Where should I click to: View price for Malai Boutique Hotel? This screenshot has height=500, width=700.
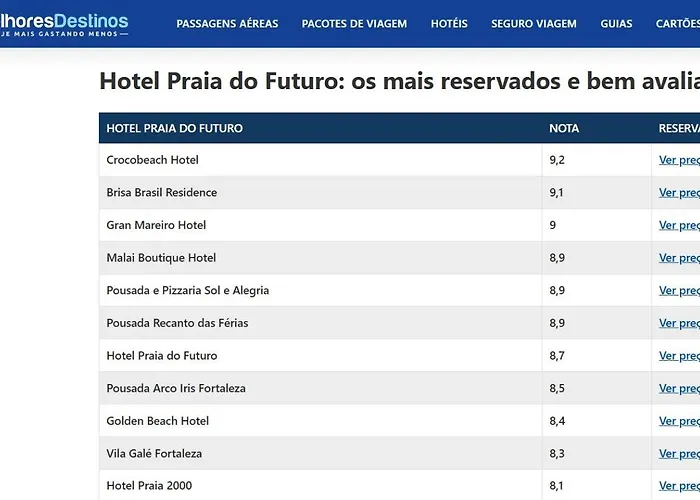679,258
